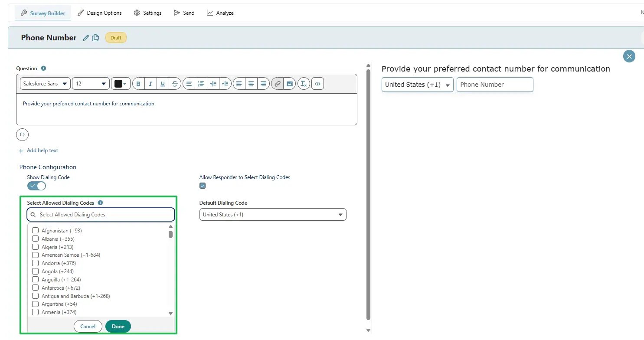
Task: Center-align the question text
Action: click(x=251, y=84)
